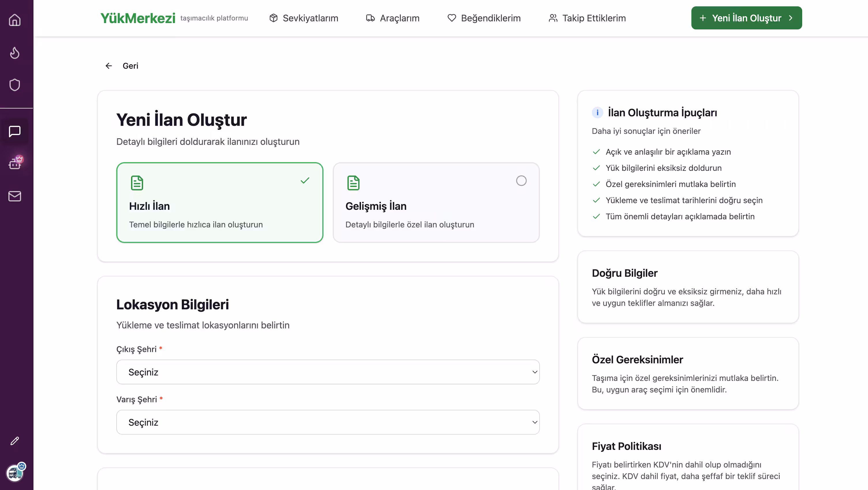The image size is (868, 490).
Task: Click the shield icon in sidebar
Action: pyautogui.click(x=14, y=85)
